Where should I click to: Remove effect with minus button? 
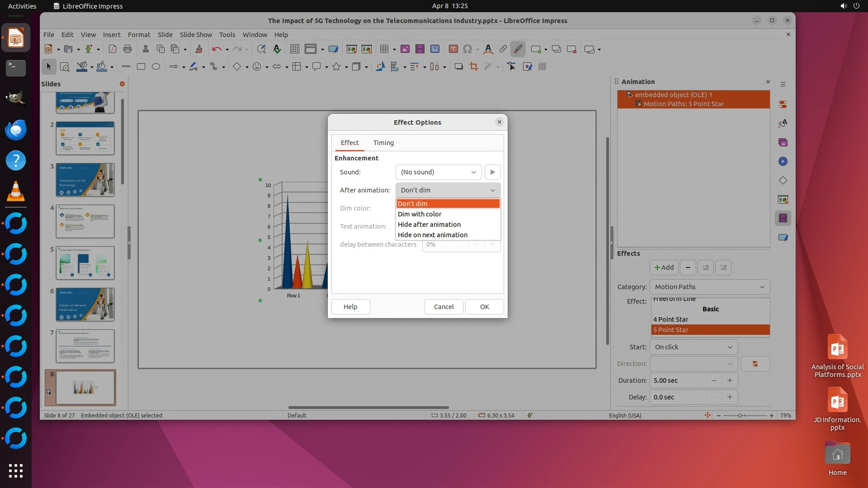pyautogui.click(x=688, y=267)
